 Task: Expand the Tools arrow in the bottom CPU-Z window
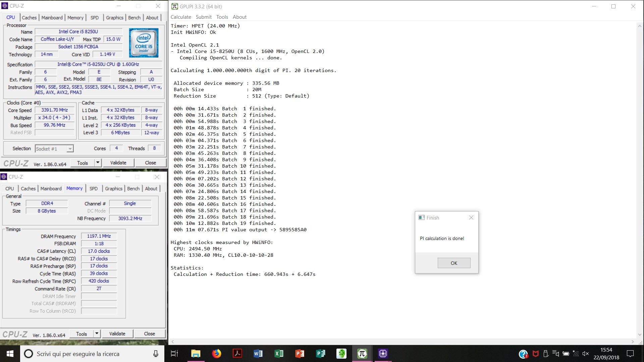point(97,334)
